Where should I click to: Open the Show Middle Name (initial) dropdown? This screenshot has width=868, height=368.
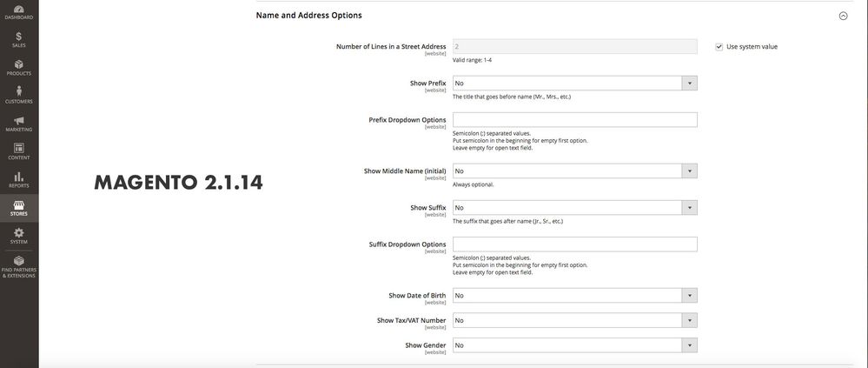(574, 171)
